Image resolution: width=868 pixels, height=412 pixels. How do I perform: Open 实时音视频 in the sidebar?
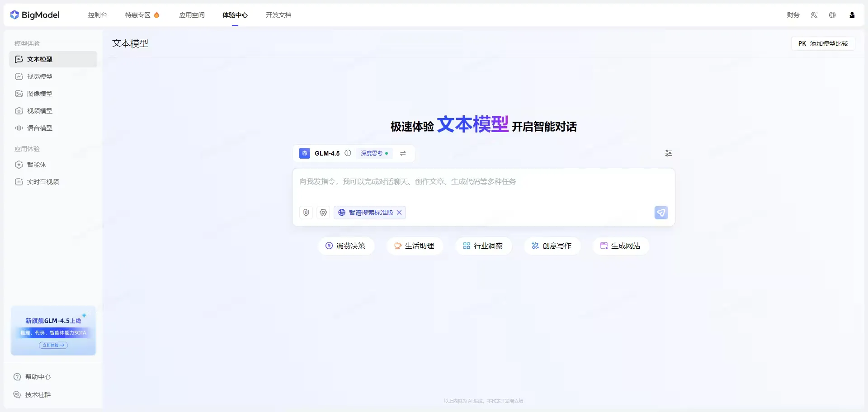click(x=42, y=181)
